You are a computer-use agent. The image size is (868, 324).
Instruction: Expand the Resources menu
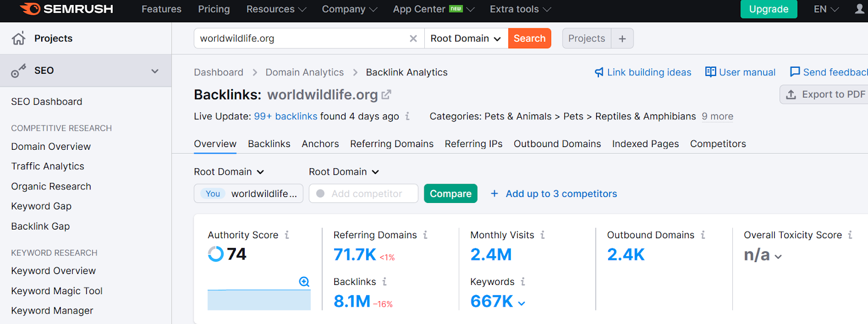pos(276,9)
